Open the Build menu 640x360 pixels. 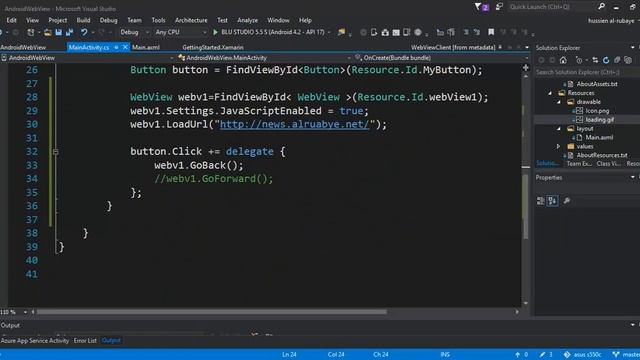[83, 20]
